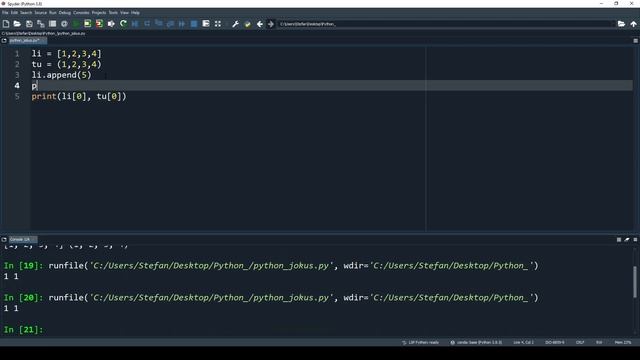Screen dimensions: 640x360
Task: Save the current file
Action: pos(29,24)
